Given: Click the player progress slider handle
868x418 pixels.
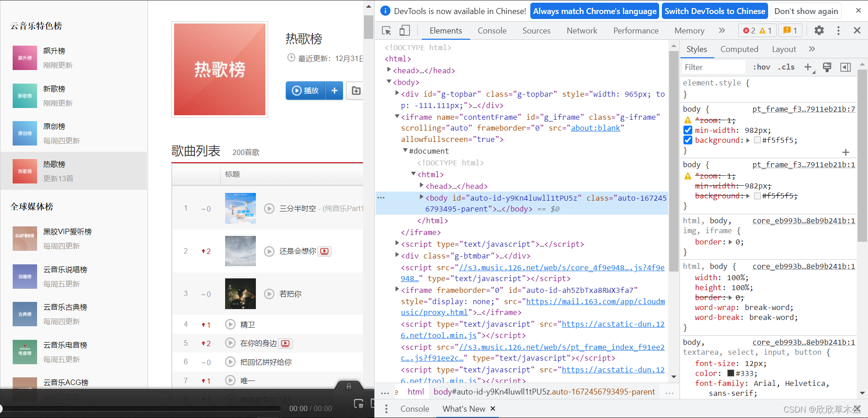Looking at the screenshot, I should tap(1, 409).
